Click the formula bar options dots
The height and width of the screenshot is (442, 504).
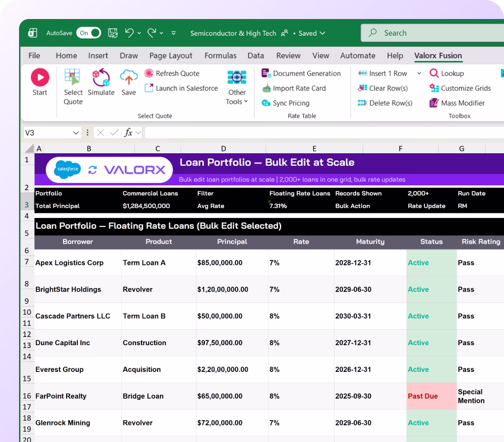point(87,132)
